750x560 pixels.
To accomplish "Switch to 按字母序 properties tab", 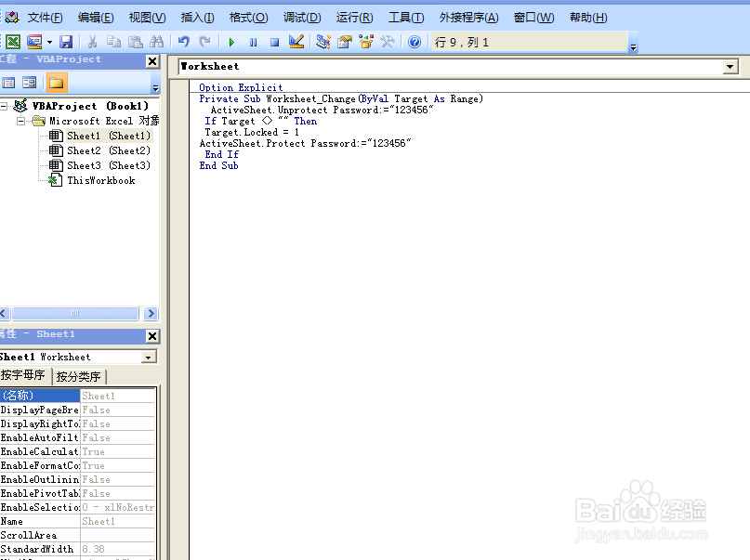I will [23, 375].
